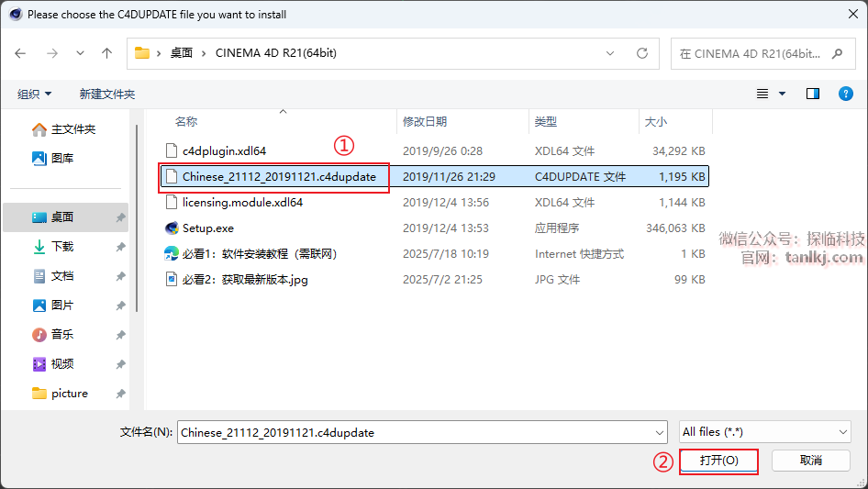Select CINEMA 4D R21(64bit) breadcrumb
868x489 pixels.
pyautogui.click(x=275, y=53)
